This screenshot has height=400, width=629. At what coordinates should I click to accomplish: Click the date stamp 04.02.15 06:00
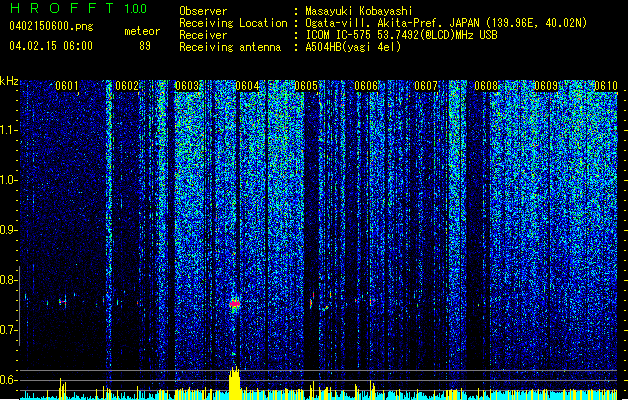pos(51,46)
